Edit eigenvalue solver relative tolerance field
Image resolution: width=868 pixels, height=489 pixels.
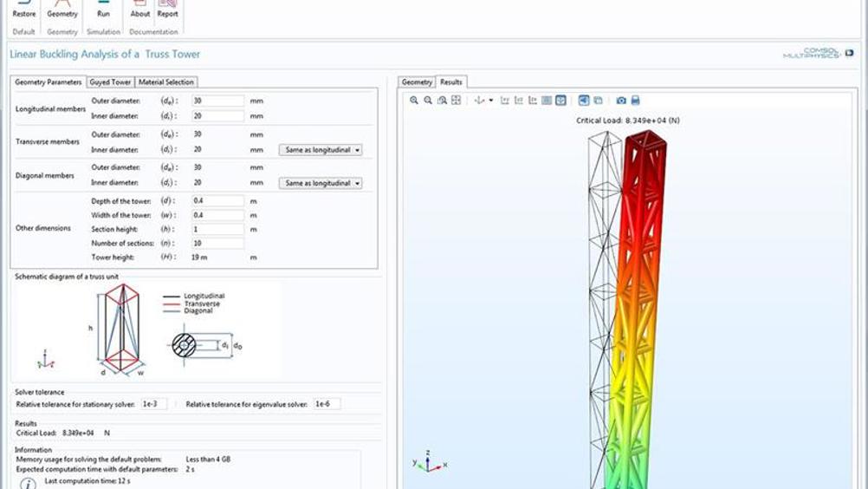[327, 404]
